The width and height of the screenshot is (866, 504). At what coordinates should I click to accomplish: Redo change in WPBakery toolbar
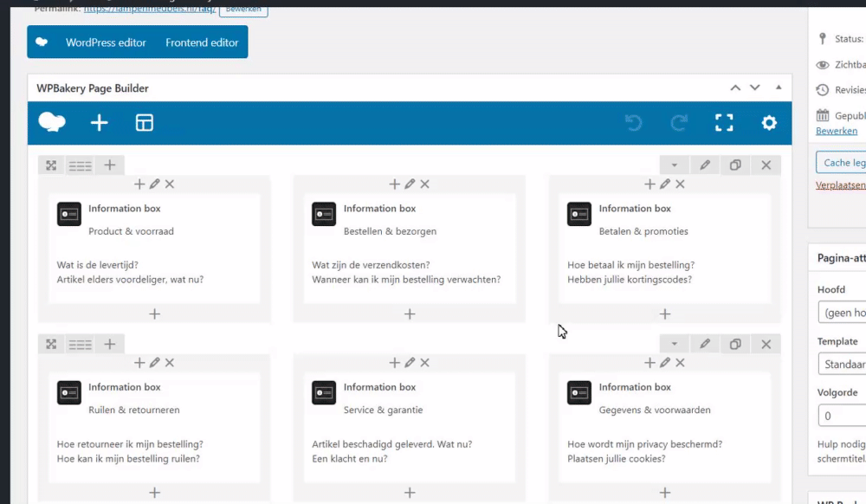(x=679, y=123)
